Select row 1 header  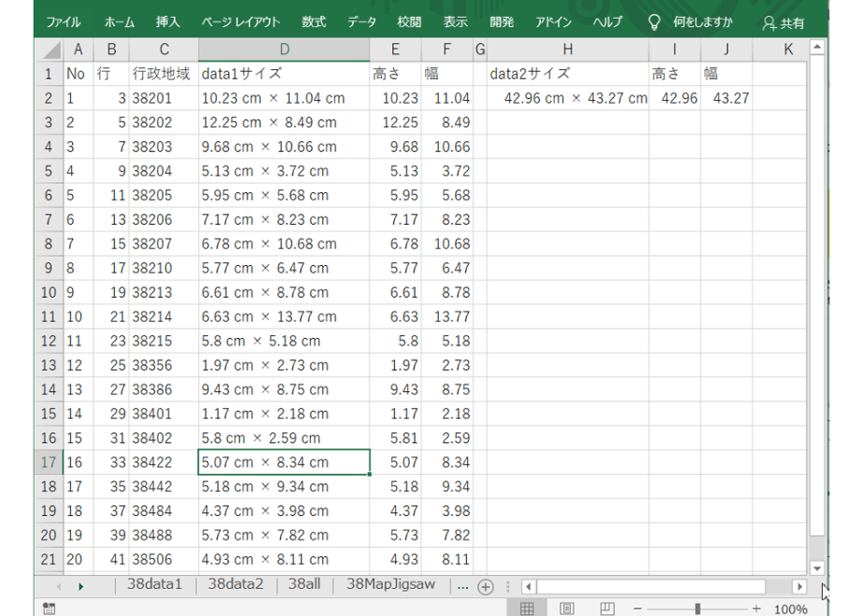click(49, 74)
